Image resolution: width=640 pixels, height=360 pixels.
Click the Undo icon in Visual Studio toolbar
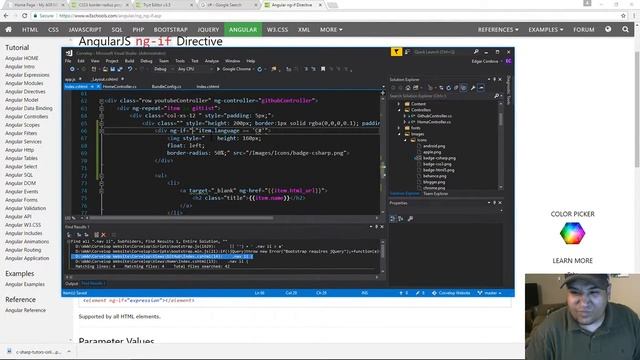[x=130, y=69]
